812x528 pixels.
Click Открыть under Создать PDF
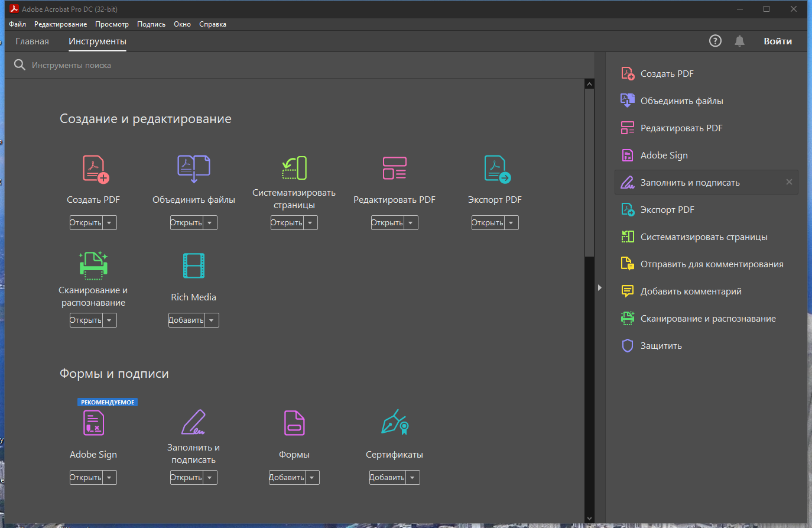click(86, 223)
